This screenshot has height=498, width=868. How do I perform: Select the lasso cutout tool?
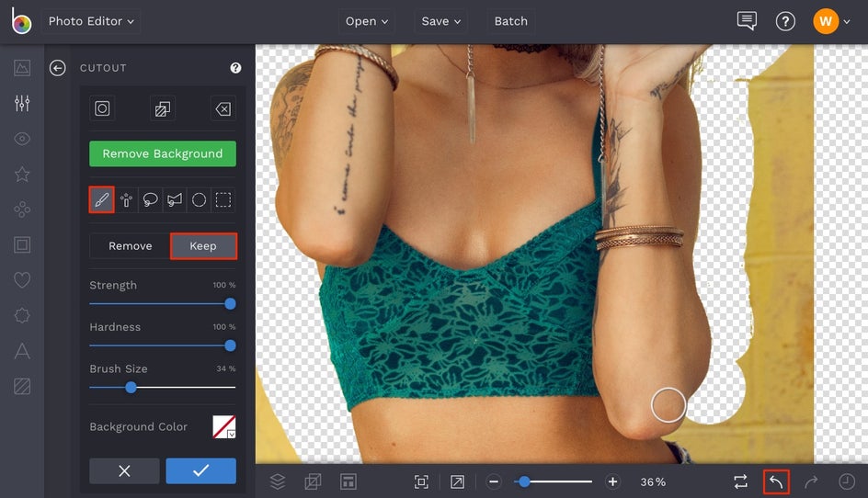pyautogui.click(x=150, y=199)
